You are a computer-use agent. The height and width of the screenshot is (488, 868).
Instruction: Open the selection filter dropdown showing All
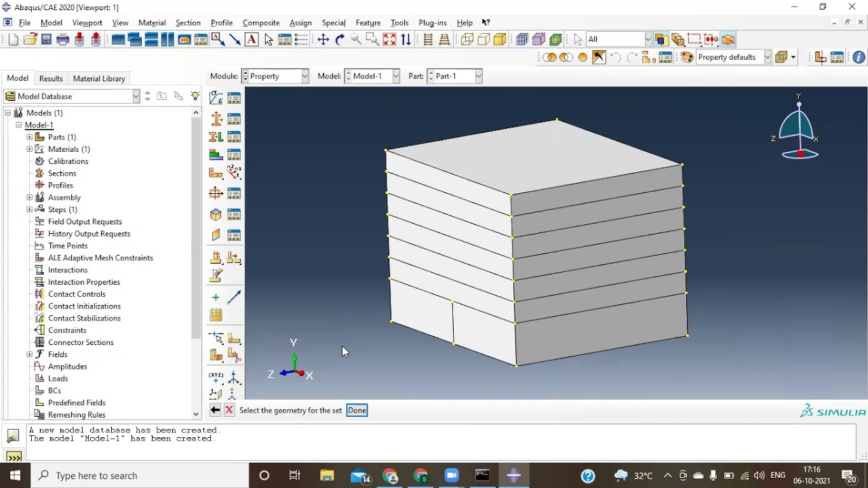[619, 39]
